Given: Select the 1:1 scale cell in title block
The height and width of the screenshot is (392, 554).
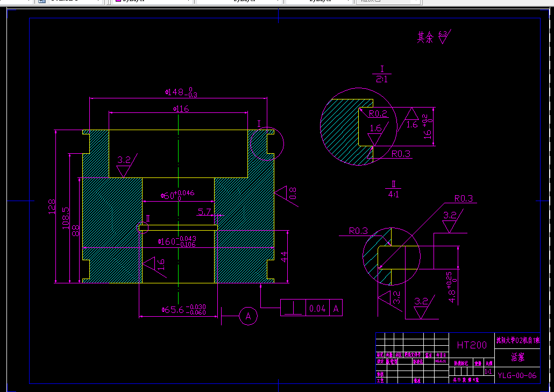Looking at the screenshot, I should (x=488, y=372).
